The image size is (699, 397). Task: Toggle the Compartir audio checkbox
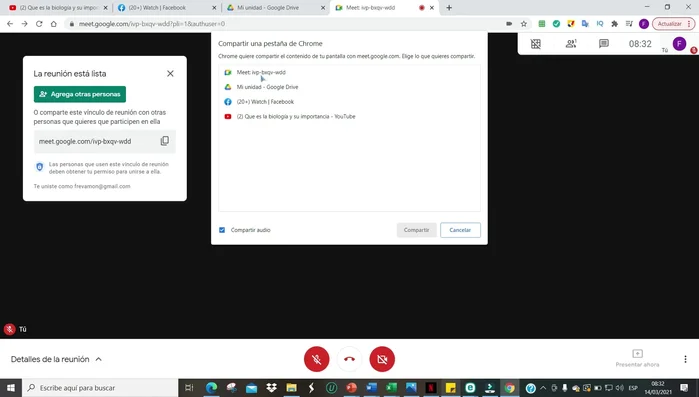click(222, 230)
